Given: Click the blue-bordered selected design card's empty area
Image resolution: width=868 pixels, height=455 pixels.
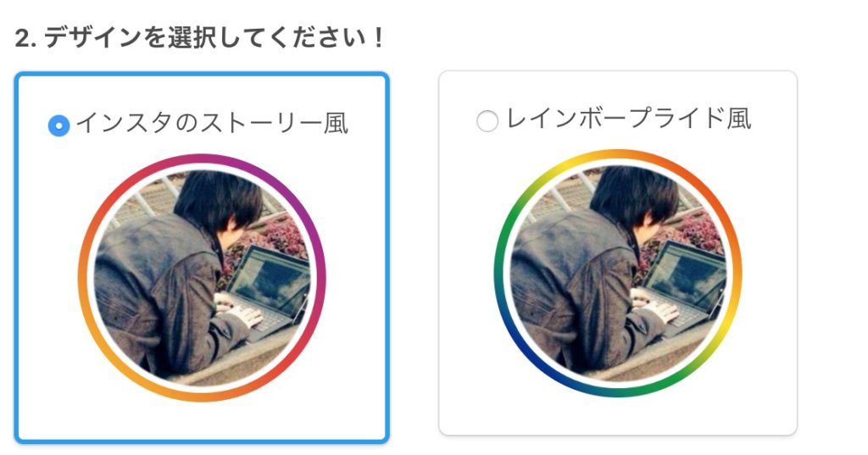Looking at the screenshot, I should click(x=202, y=422).
